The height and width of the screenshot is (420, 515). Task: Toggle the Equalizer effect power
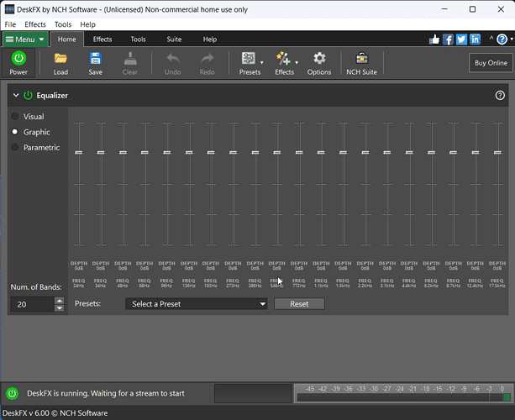click(28, 95)
